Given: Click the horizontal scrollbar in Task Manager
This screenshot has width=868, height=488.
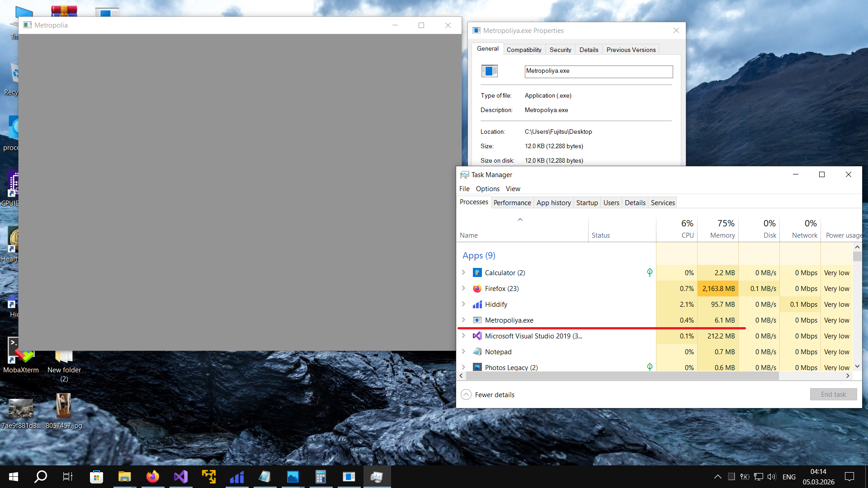Looking at the screenshot, I should pos(622,376).
